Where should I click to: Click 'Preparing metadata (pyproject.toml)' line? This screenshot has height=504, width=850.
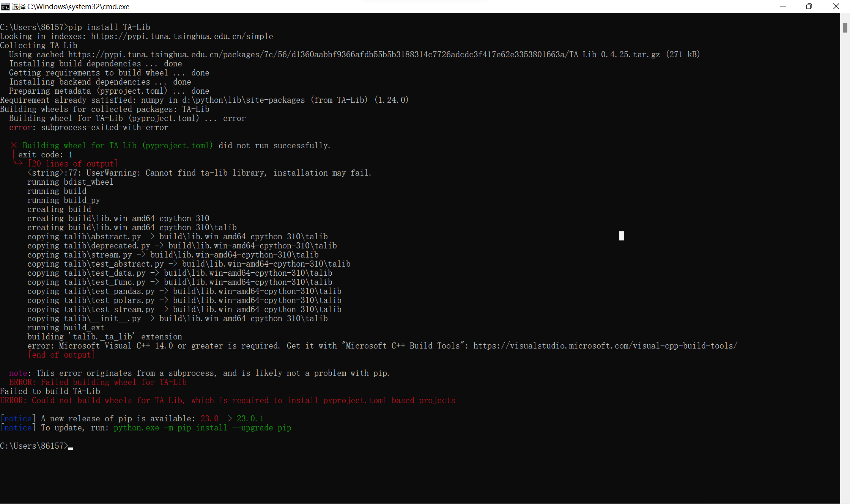(x=109, y=91)
